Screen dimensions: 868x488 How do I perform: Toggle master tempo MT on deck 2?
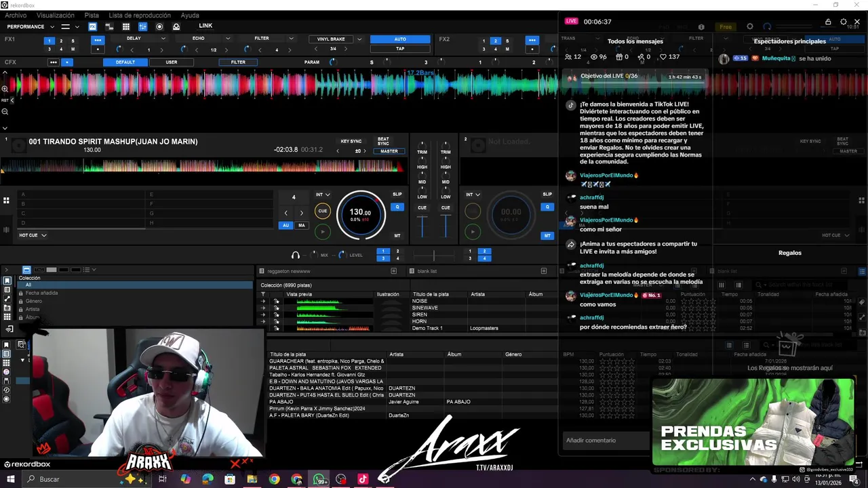pos(547,236)
